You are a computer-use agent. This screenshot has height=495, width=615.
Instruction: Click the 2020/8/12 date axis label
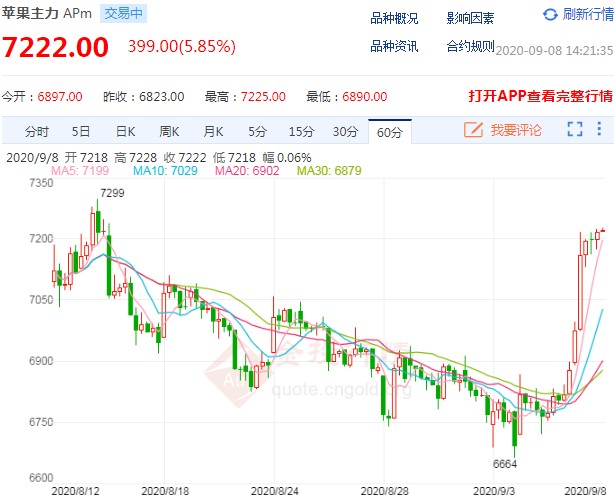pos(75,490)
